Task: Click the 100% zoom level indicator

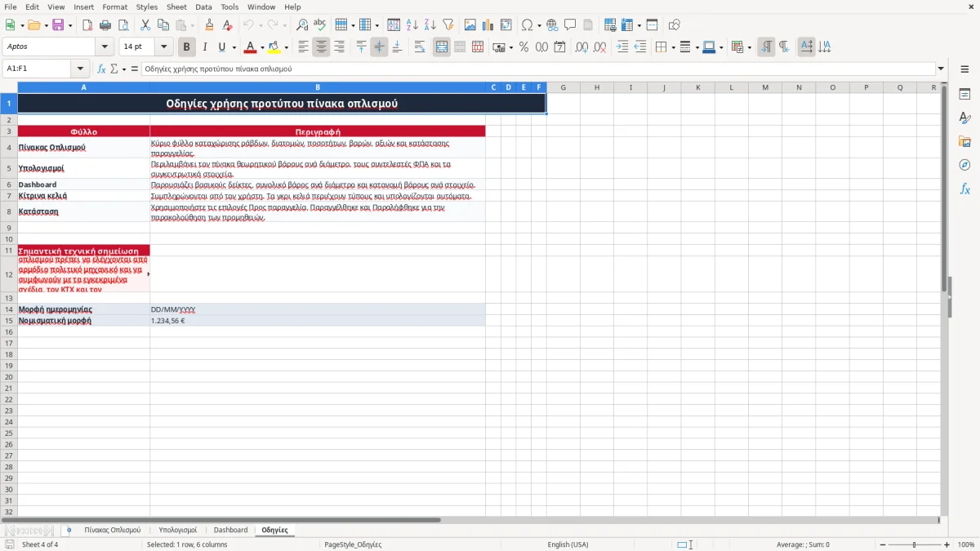Action: click(x=966, y=544)
